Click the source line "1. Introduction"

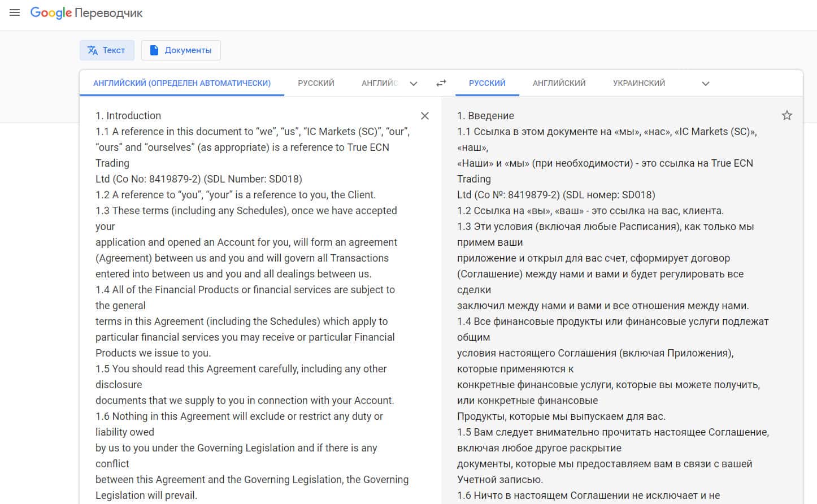[128, 116]
